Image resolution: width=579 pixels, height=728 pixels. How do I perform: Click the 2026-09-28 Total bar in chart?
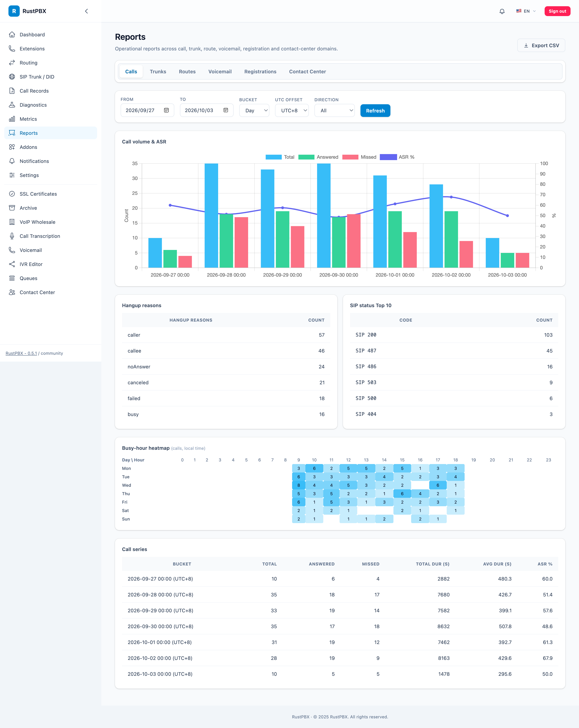(x=211, y=215)
